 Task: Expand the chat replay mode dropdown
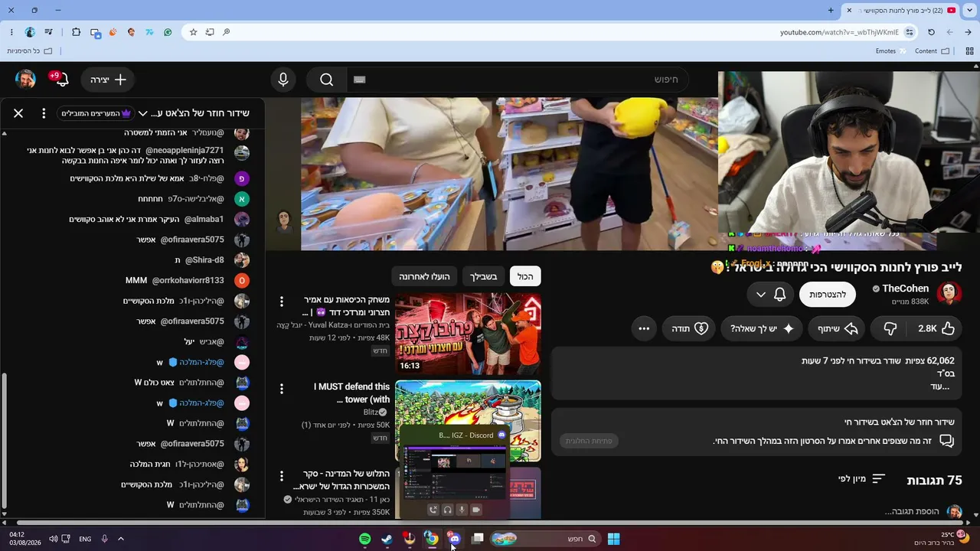142,113
